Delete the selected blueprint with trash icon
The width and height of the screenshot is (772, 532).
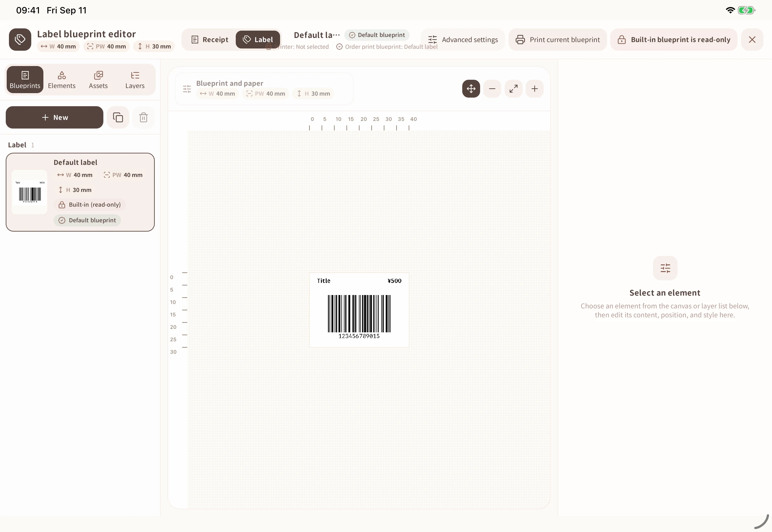144,117
